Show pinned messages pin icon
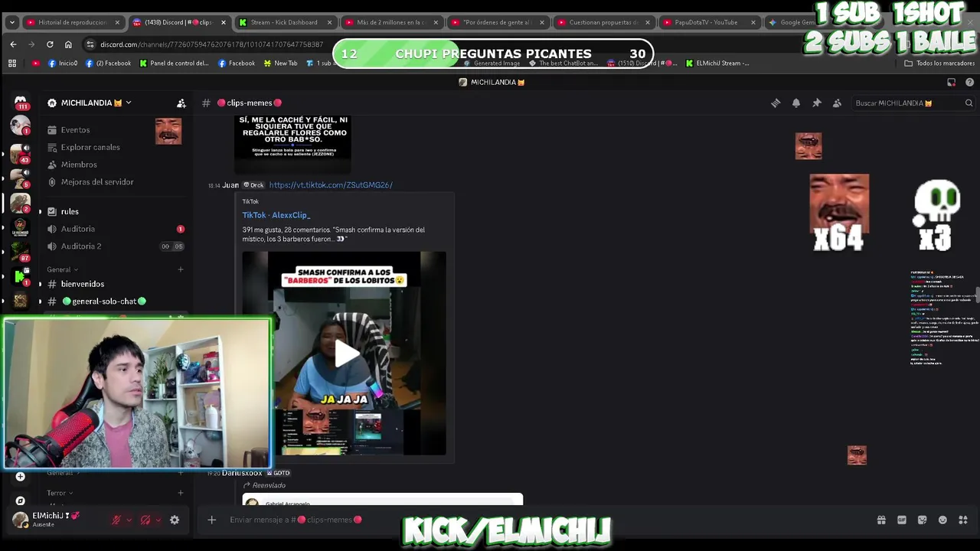Image resolution: width=980 pixels, height=551 pixels. coord(817,103)
